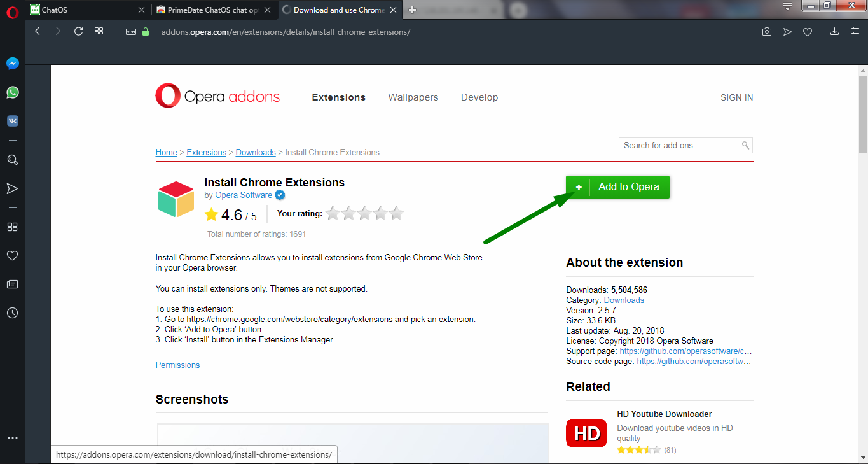Open sidebar setup three dots
Image resolution: width=868 pixels, height=464 pixels.
(x=12, y=439)
